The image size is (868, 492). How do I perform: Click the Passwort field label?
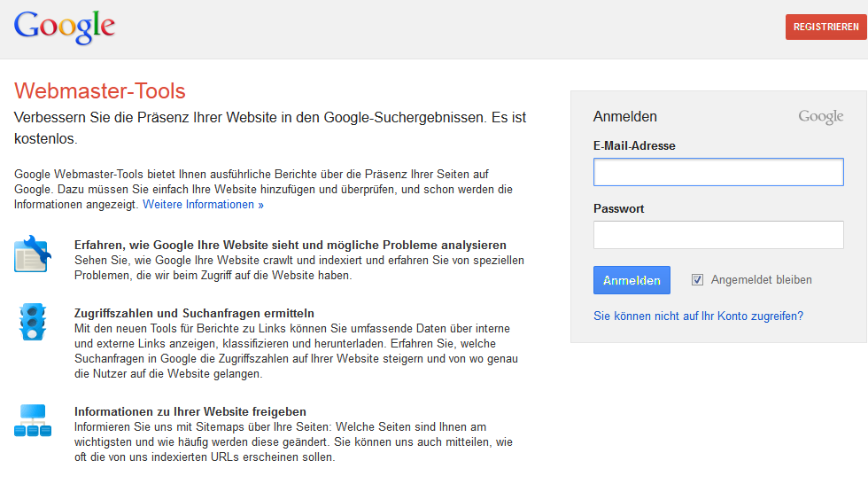(x=619, y=209)
